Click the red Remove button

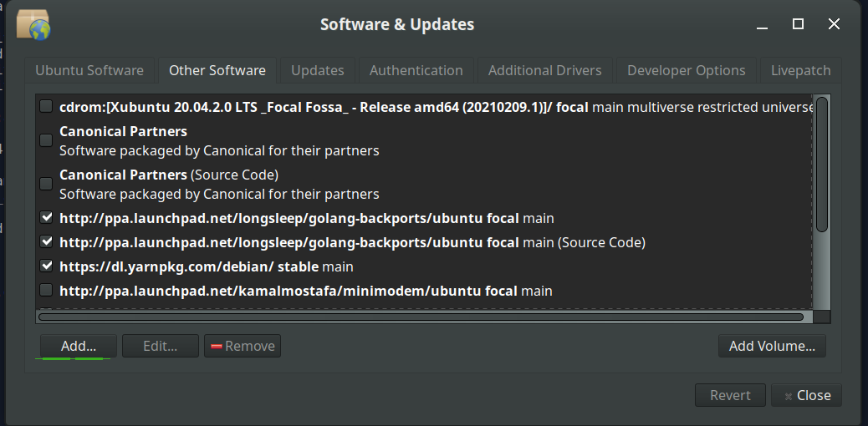(x=243, y=346)
